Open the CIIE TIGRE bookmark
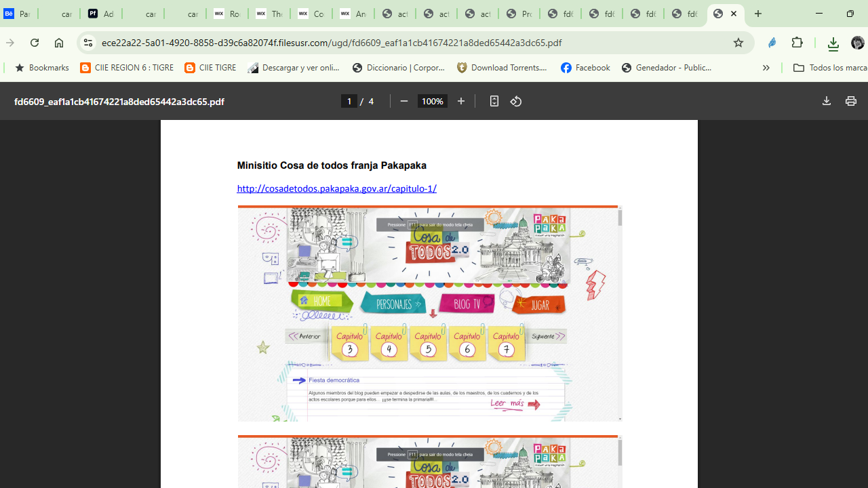Screen dimensions: 868x488 click(x=210, y=68)
